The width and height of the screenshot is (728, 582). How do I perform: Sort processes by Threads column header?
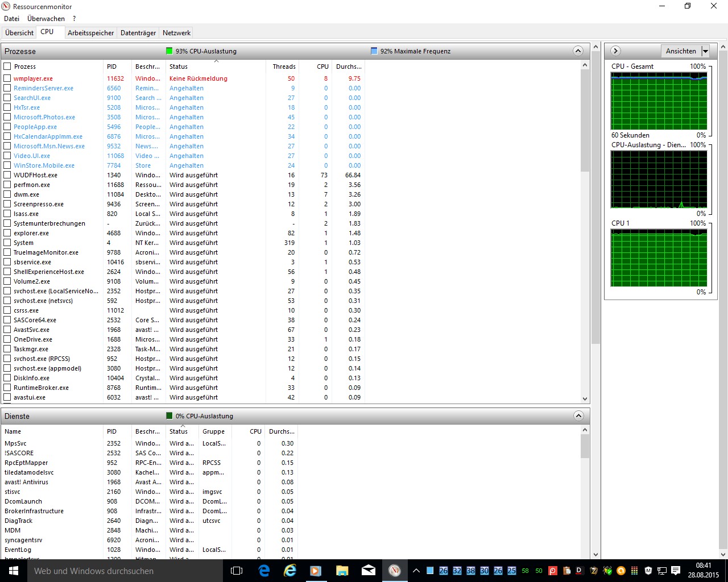tap(284, 66)
